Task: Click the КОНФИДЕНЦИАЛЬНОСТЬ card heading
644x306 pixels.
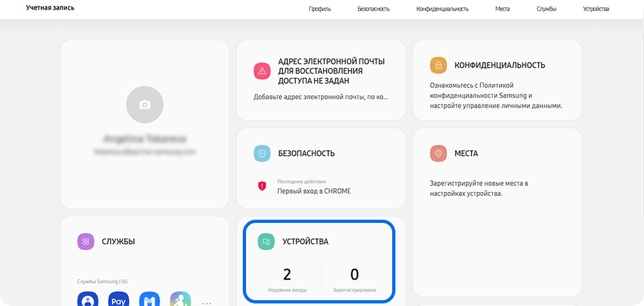Action: pyautogui.click(x=500, y=65)
